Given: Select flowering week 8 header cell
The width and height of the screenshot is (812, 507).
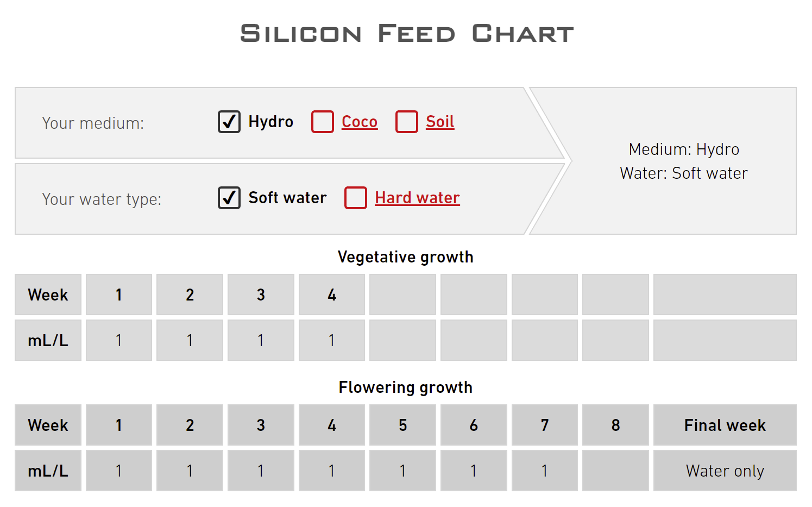Looking at the screenshot, I should click(x=615, y=425).
